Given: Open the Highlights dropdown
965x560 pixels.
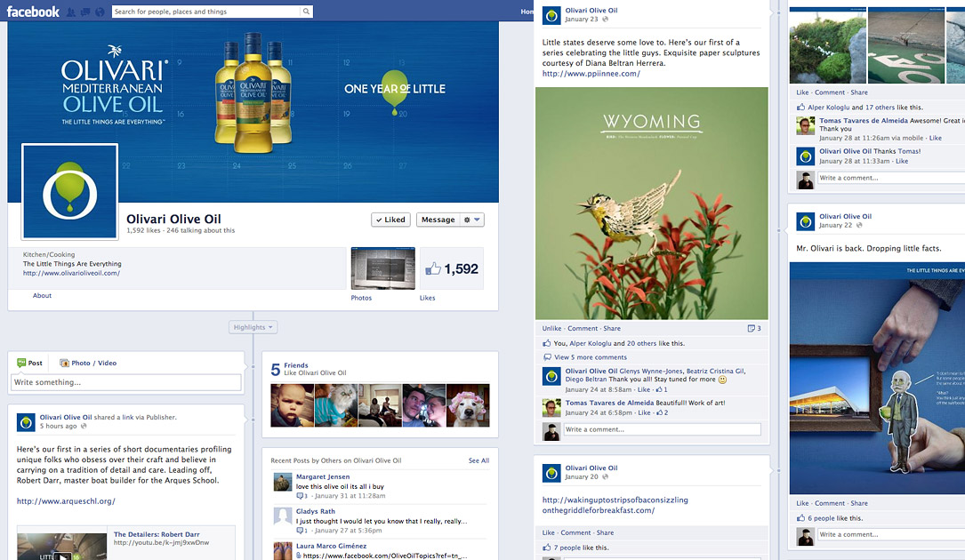Looking at the screenshot, I should 253,327.
